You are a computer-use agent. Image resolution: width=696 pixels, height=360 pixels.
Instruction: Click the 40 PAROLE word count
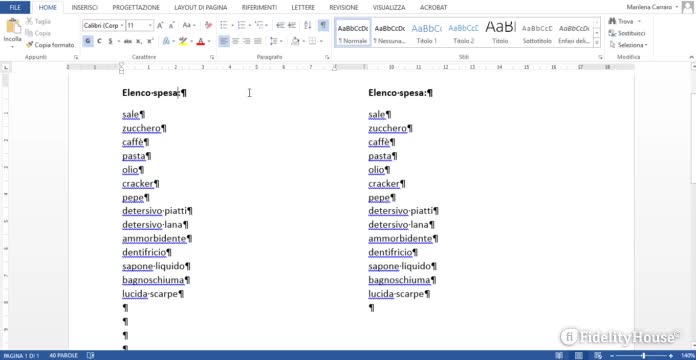point(64,356)
